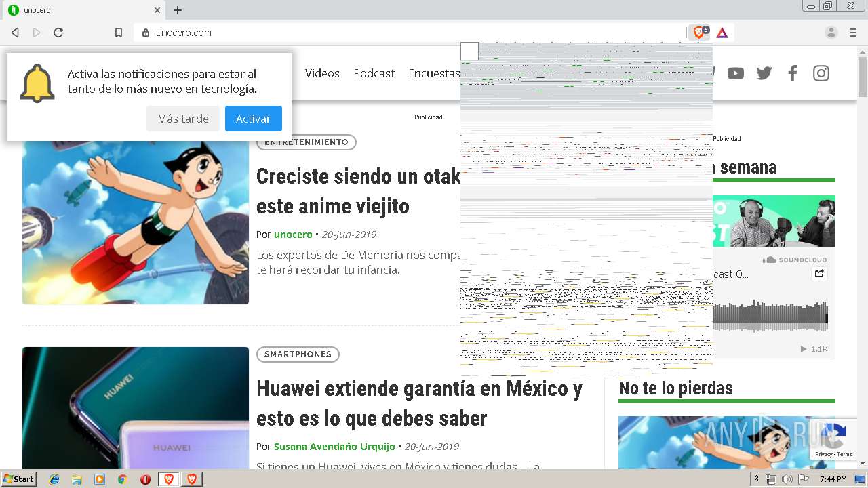Viewport: 868px width, 488px height.
Task: Show hidden system tray icons
Action: [x=756, y=479]
